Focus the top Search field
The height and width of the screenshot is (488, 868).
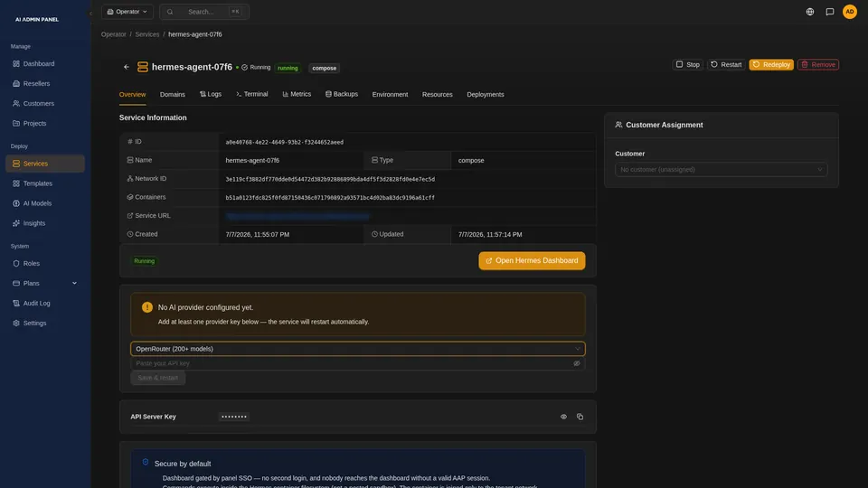(x=204, y=12)
